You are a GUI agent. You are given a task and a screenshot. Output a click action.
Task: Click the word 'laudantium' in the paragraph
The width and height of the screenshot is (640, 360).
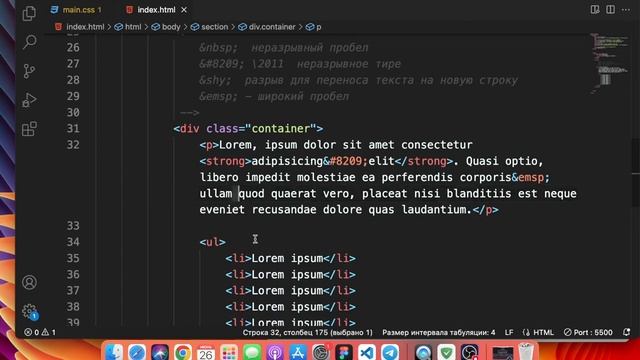tap(434, 210)
